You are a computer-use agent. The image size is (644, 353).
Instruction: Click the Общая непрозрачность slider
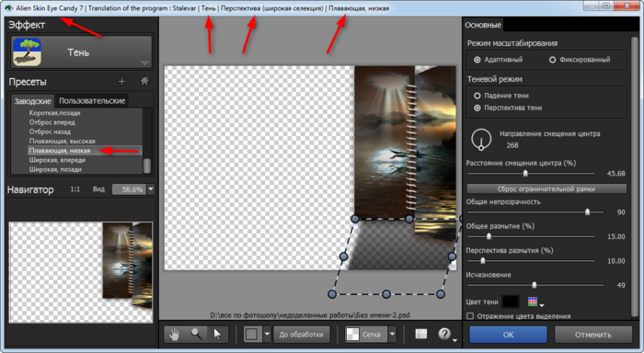[535, 211]
